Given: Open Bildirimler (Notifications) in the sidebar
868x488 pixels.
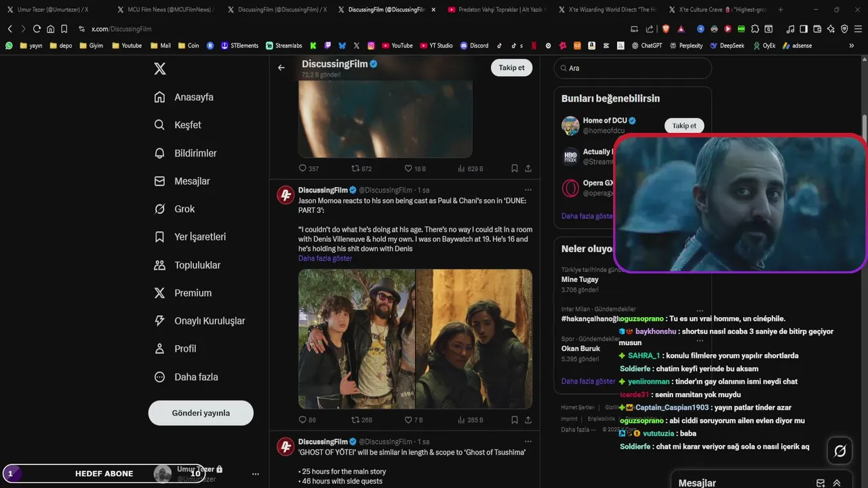Looking at the screenshot, I should click(185, 153).
